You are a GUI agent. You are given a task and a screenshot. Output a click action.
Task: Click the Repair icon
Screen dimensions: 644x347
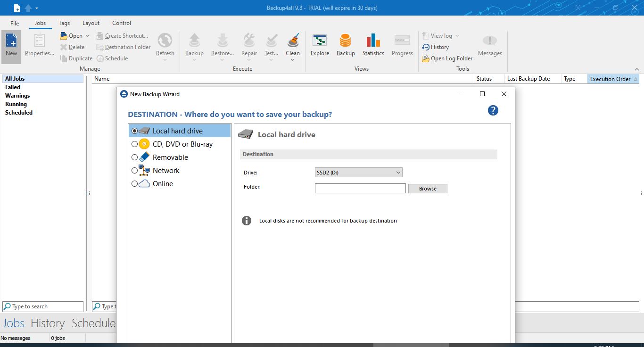[249, 41]
